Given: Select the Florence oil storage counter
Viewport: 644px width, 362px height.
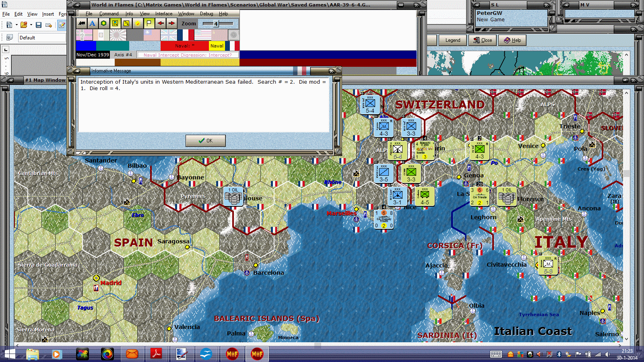Looking at the screenshot, I should click(507, 196).
